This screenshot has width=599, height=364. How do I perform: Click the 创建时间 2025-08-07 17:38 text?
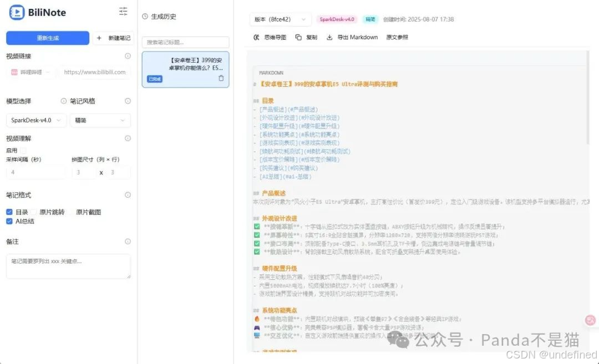pyautogui.click(x=418, y=19)
